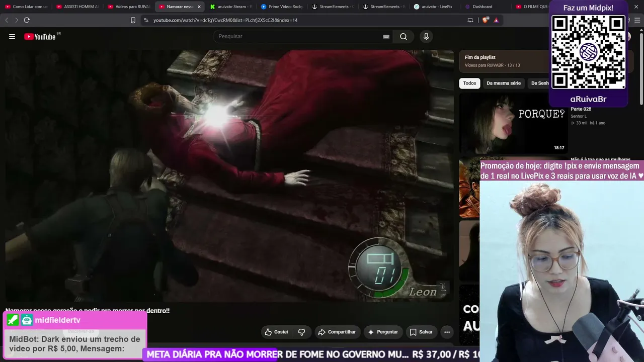Click the video title below the player

(x=88, y=311)
